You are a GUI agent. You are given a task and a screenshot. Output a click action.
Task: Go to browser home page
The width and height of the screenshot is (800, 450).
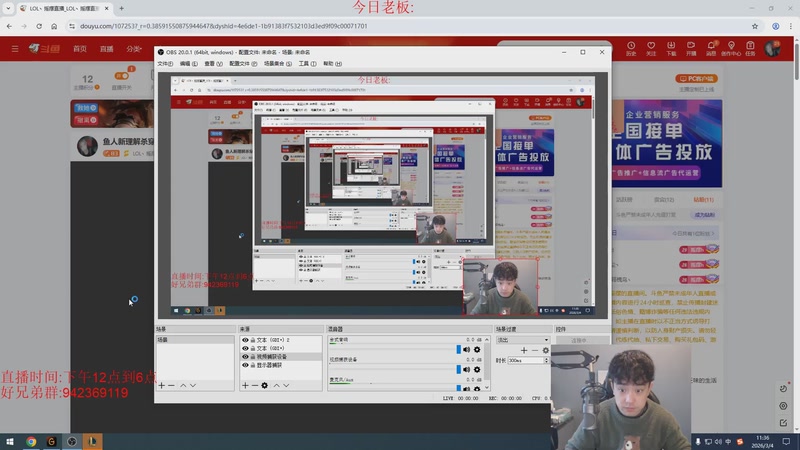click(x=54, y=26)
